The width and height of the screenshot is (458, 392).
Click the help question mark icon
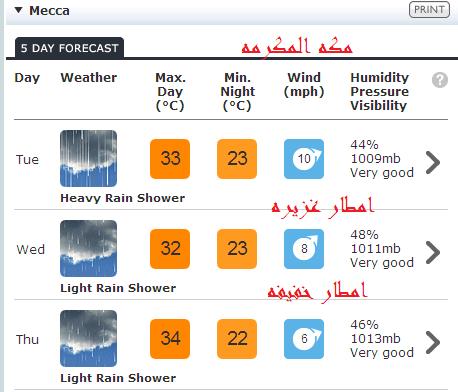coord(440,80)
